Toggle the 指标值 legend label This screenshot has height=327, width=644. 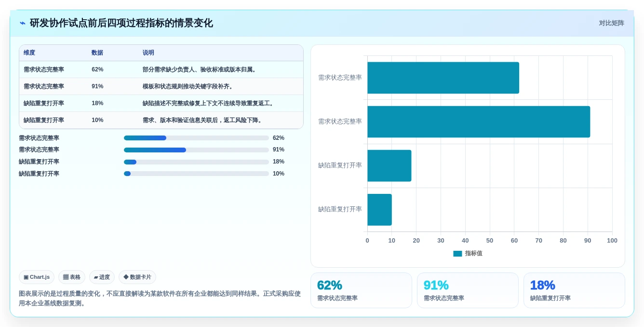[x=473, y=254]
